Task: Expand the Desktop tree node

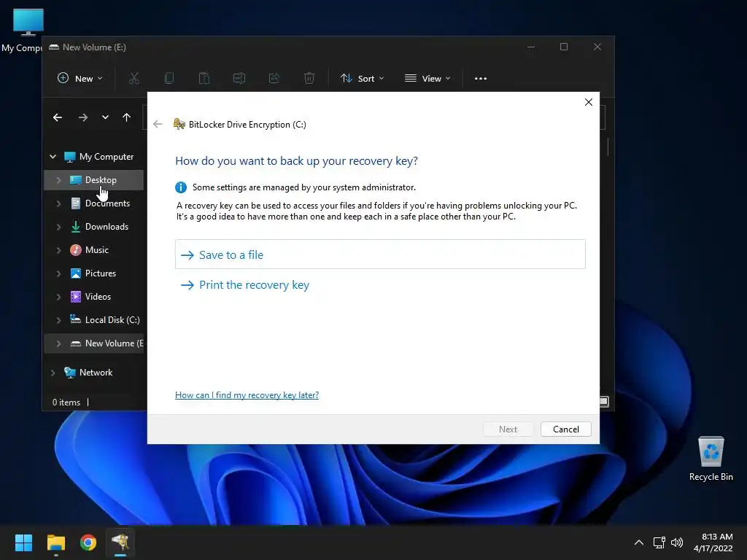Action: [58, 180]
